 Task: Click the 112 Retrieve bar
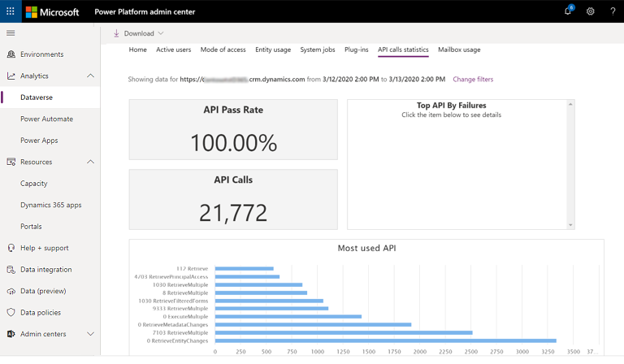(245, 268)
